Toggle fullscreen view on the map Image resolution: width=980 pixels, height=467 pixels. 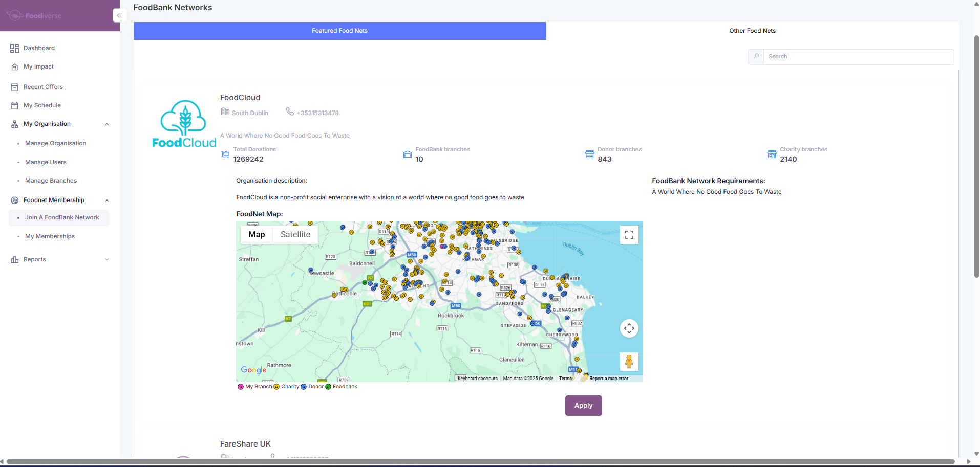pos(629,235)
